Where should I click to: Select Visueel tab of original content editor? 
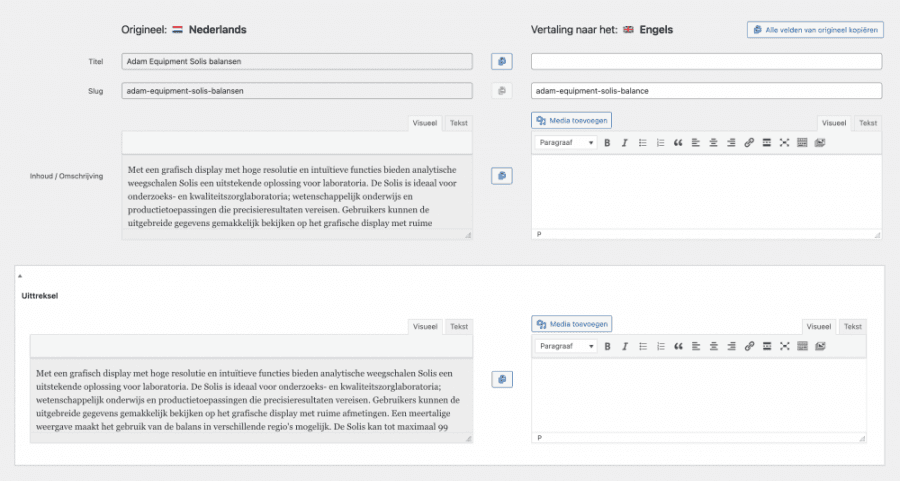(425, 123)
